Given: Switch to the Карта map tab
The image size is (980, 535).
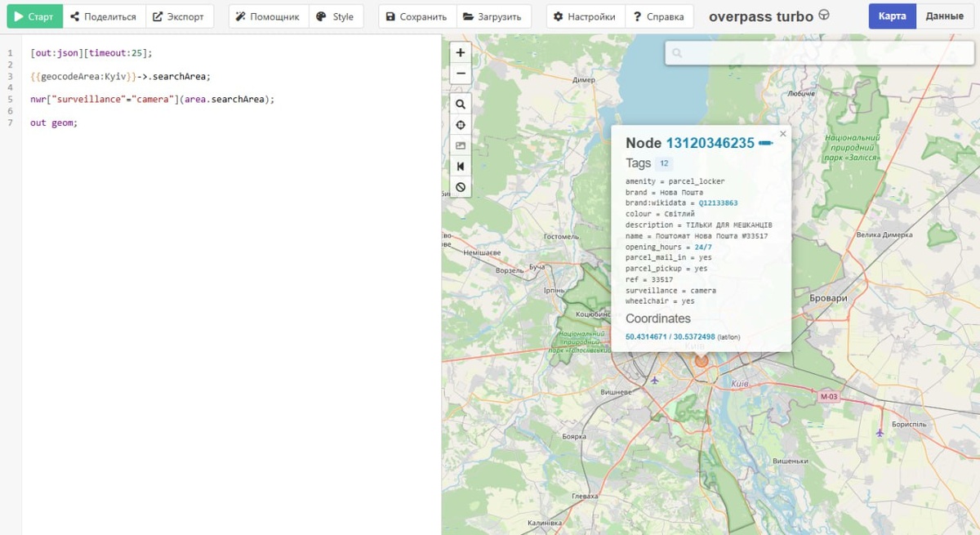Looking at the screenshot, I should [893, 16].
